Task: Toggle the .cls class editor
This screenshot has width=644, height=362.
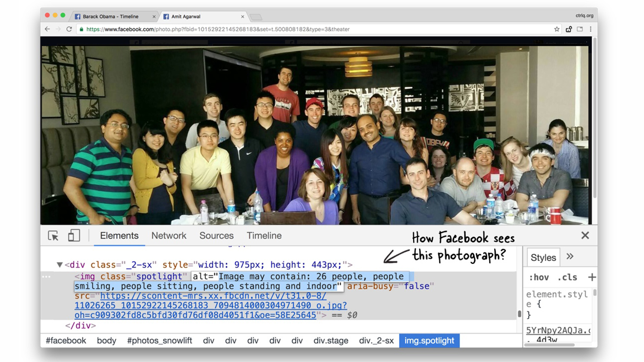Action: click(x=567, y=277)
